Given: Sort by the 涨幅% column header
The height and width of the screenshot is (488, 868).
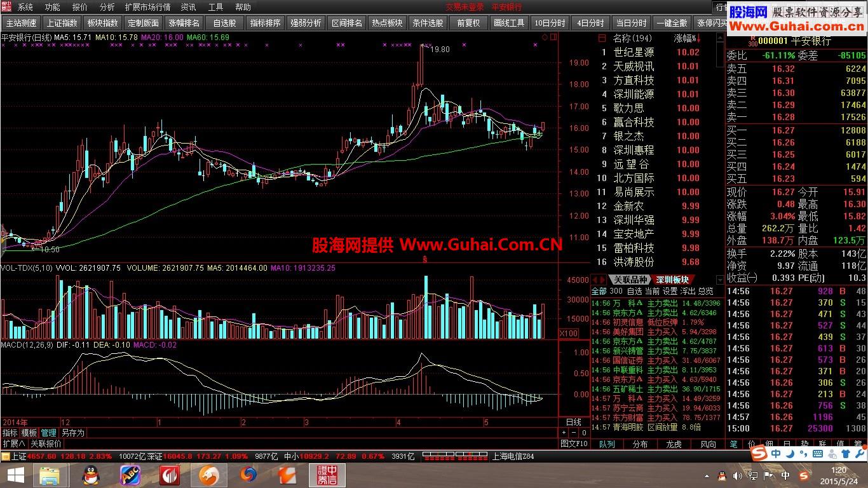Looking at the screenshot, I should point(686,38).
